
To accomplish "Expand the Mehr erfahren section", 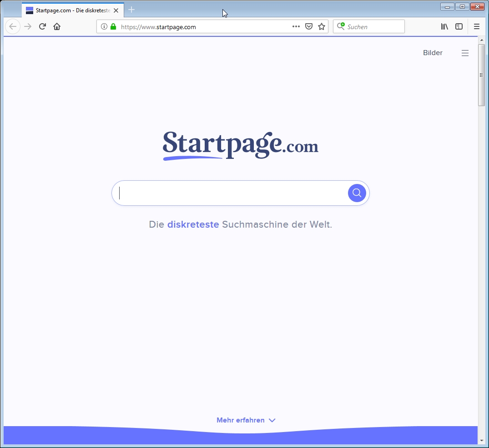I will click(246, 420).
